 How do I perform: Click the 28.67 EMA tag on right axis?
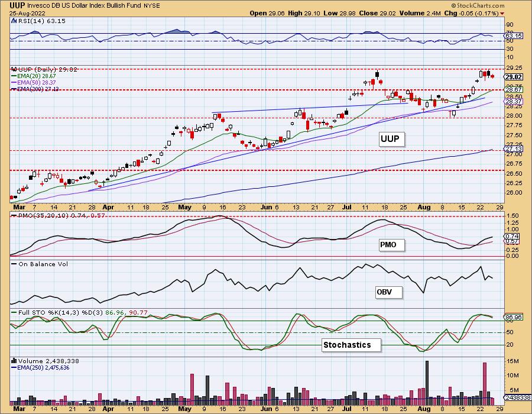click(x=514, y=90)
